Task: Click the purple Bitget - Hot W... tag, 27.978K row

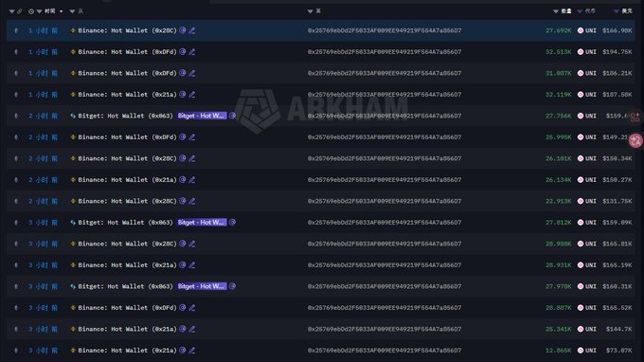Action: coord(201,286)
